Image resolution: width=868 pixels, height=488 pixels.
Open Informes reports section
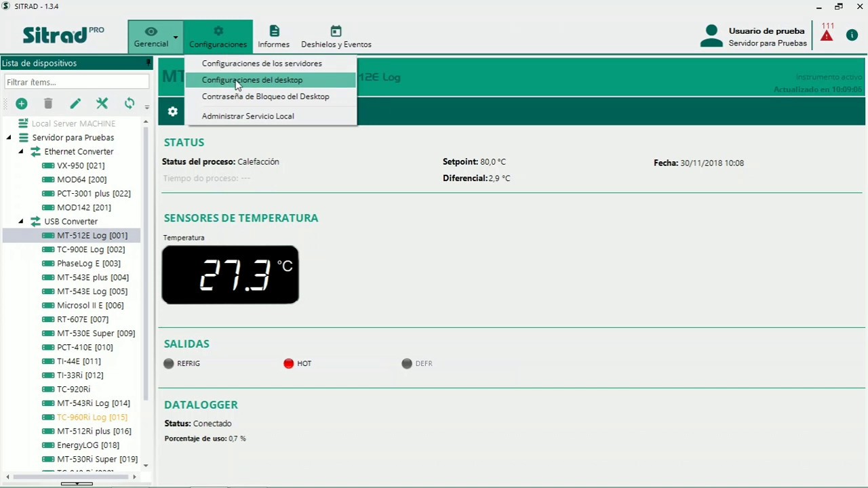(x=273, y=37)
